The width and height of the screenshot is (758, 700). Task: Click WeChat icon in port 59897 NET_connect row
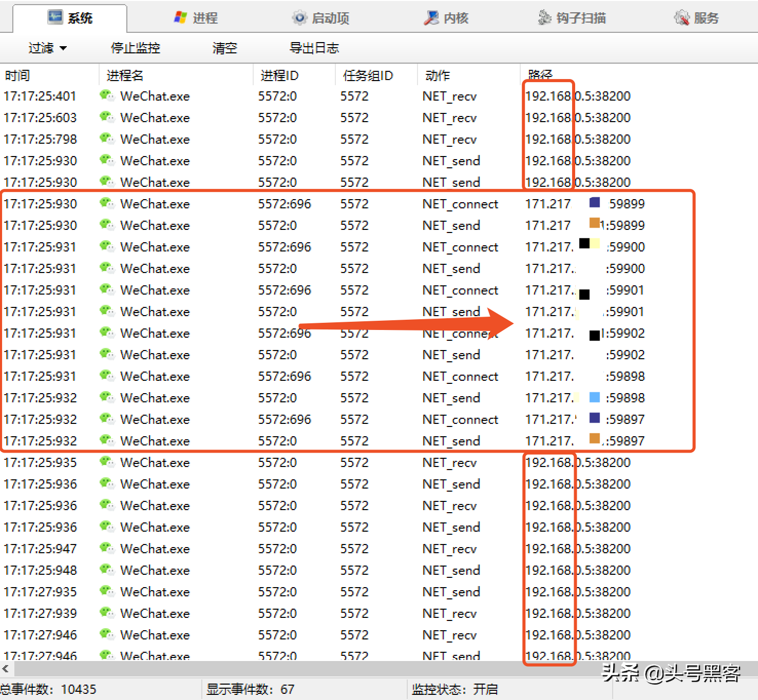coord(107,419)
